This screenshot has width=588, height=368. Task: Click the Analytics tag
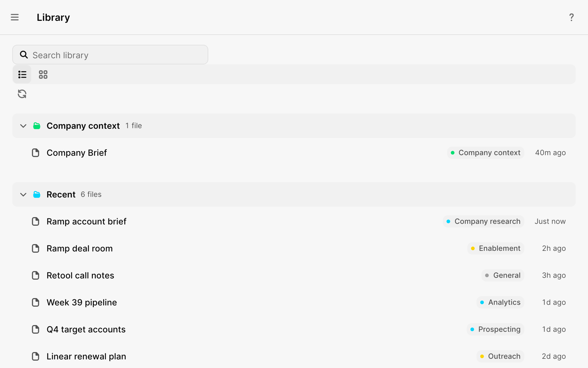500,302
